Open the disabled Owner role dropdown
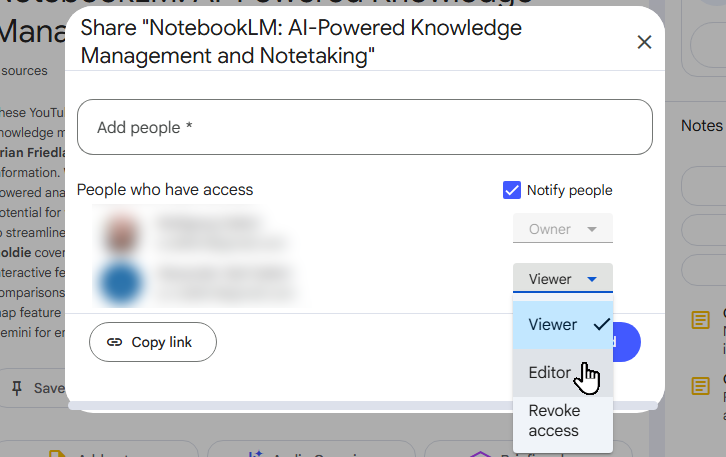 point(563,228)
